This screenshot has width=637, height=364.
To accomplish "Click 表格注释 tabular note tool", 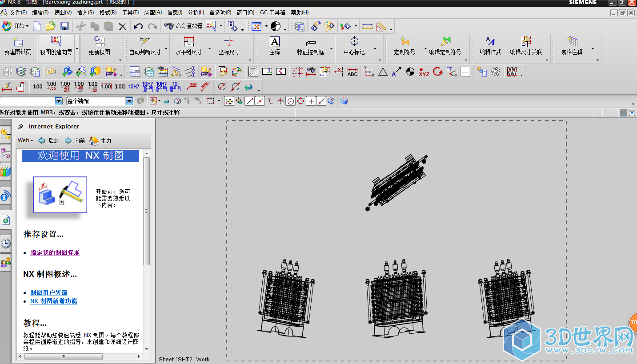I will point(572,46).
